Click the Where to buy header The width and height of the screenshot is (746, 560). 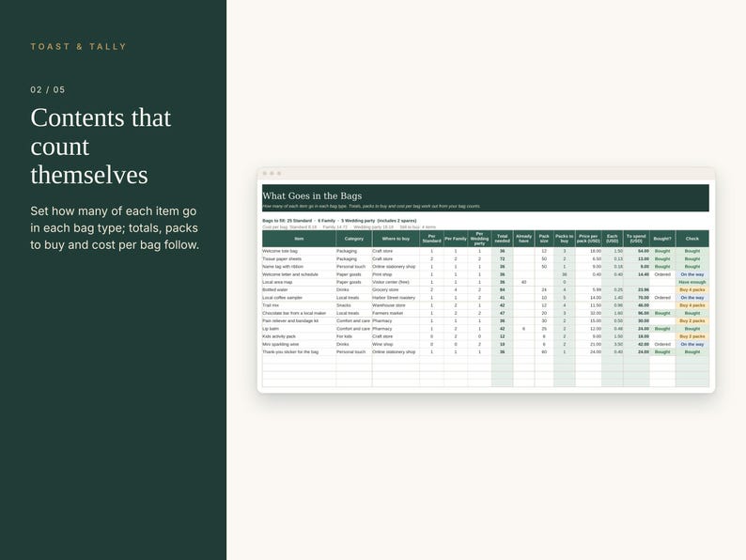(x=396, y=239)
